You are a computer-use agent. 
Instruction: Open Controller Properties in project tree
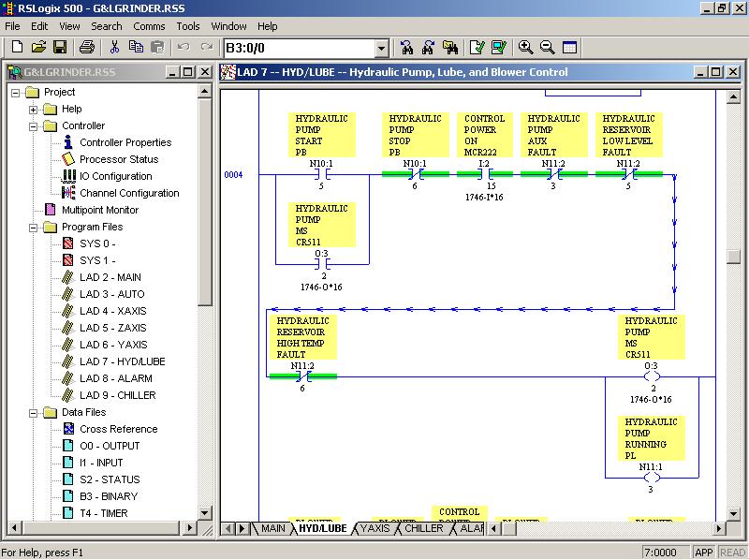coord(125,142)
